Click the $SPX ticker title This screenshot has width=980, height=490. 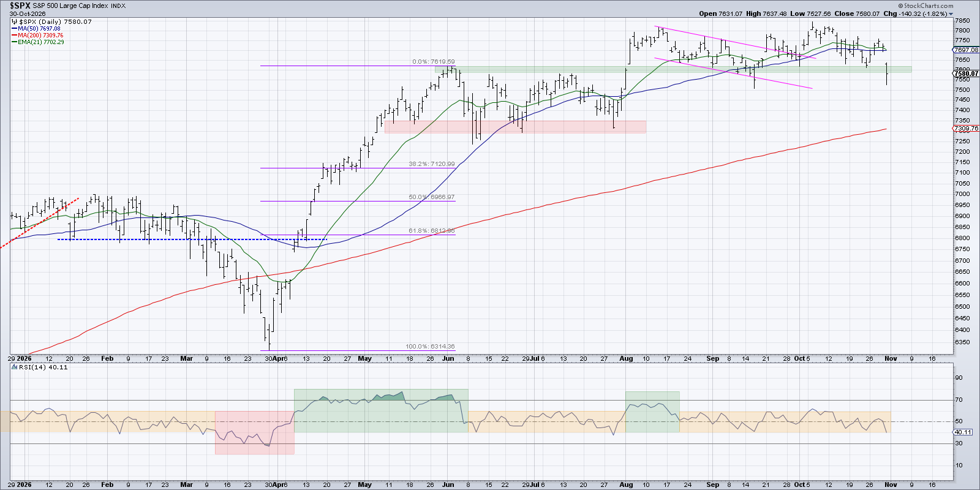pos(21,6)
